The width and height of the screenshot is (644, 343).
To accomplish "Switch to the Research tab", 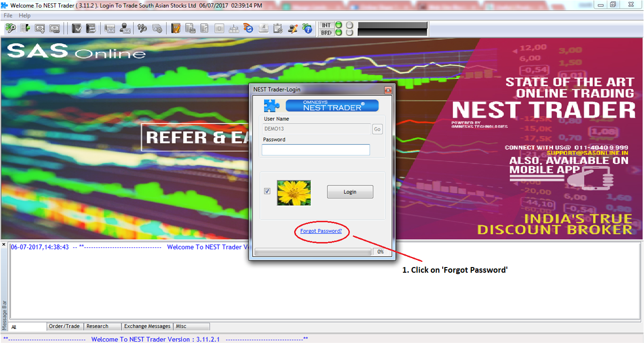I will pyautogui.click(x=103, y=326).
